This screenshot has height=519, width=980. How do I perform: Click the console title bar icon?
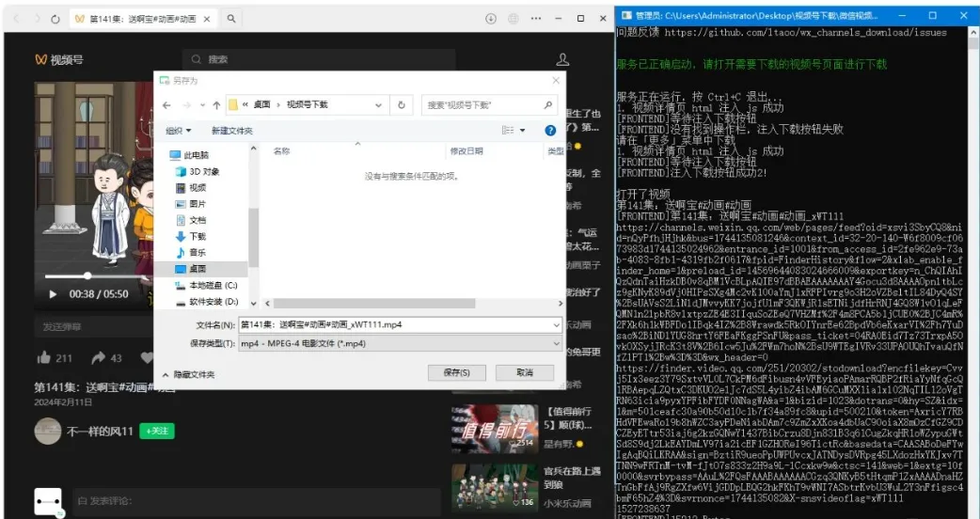pos(625,15)
